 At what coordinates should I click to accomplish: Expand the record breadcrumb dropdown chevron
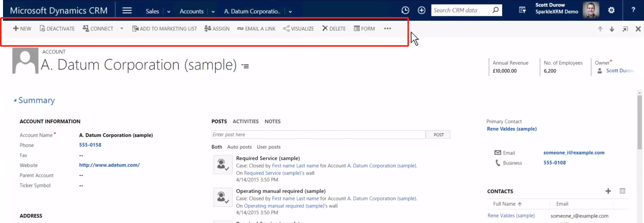(290, 11)
